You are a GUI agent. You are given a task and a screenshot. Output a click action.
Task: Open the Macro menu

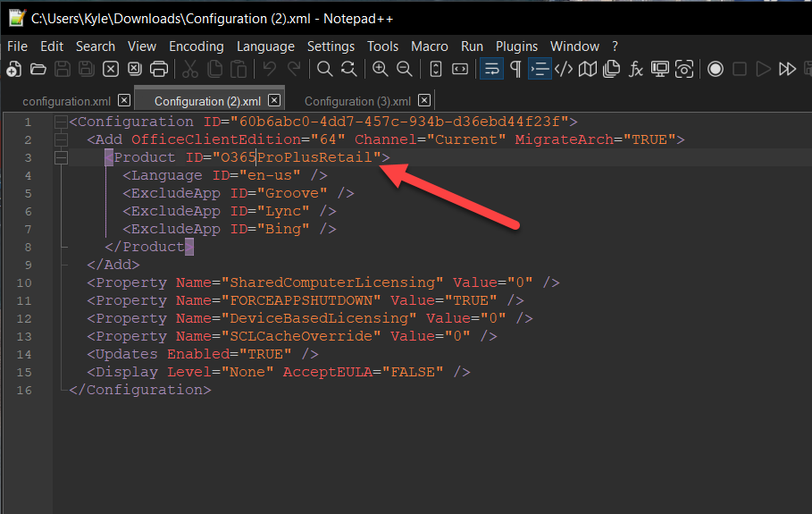[x=430, y=46]
